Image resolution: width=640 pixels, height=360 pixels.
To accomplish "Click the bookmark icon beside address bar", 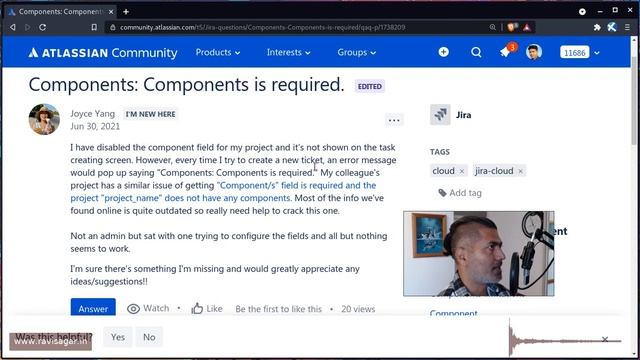I will point(94,27).
